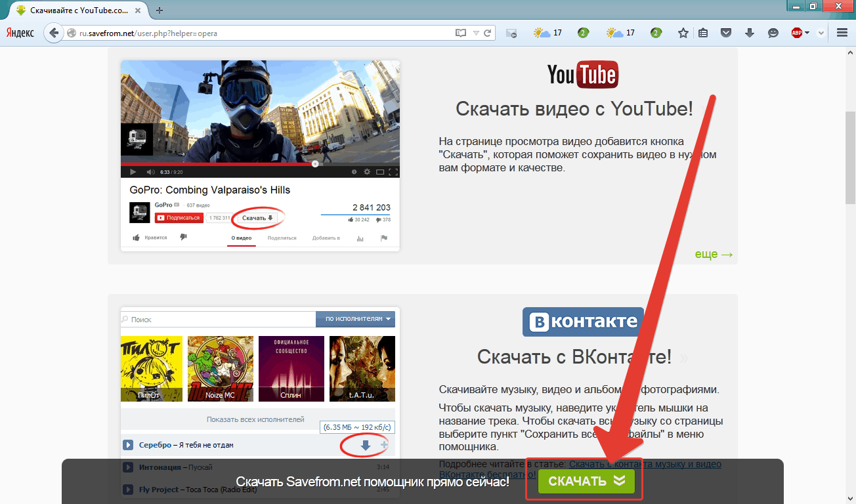
Task: Click the second green badge number 2 icon
Action: pos(656,33)
